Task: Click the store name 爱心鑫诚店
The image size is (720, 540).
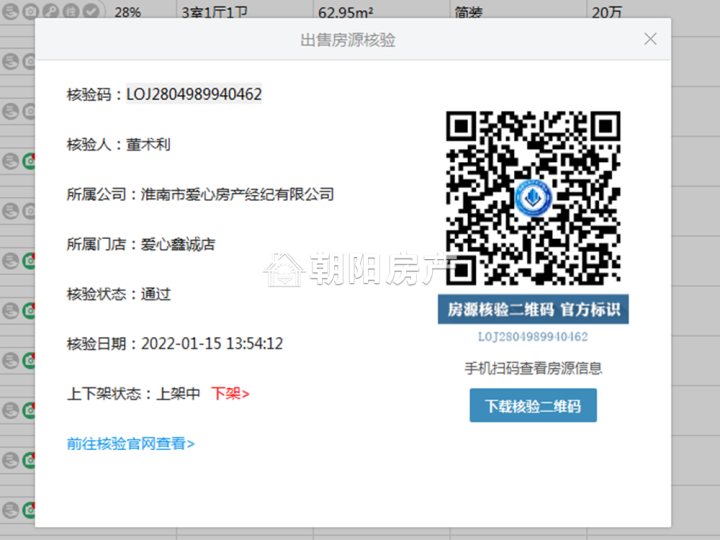Action: click(178, 244)
